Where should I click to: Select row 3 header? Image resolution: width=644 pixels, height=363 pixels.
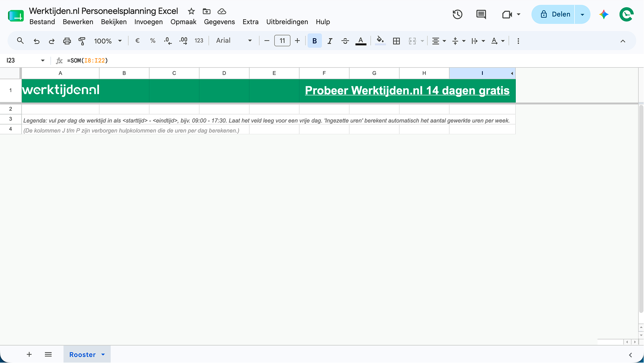tap(11, 119)
